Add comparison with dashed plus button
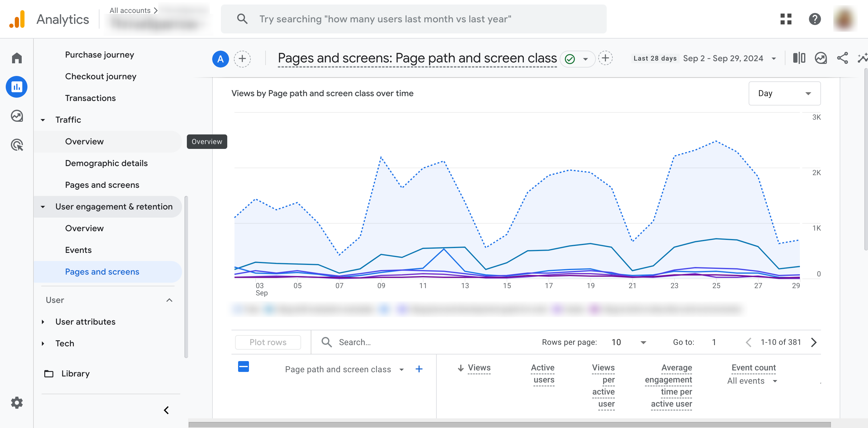Viewport: 868px width, 428px height. [x=242, y=59]
